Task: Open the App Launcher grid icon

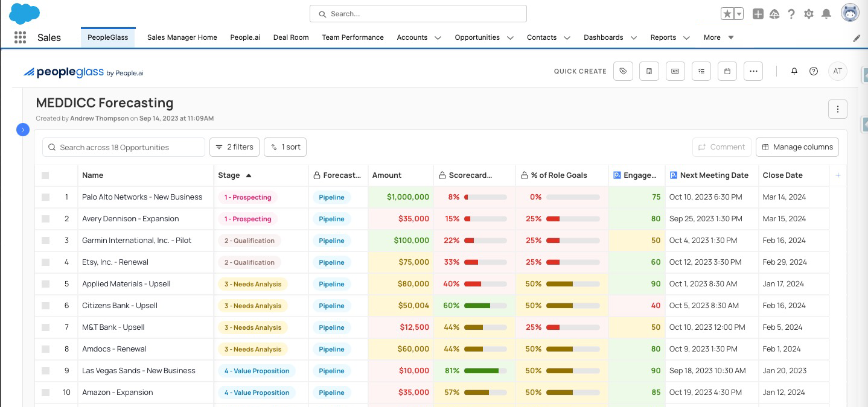Action: coord(20,37)
